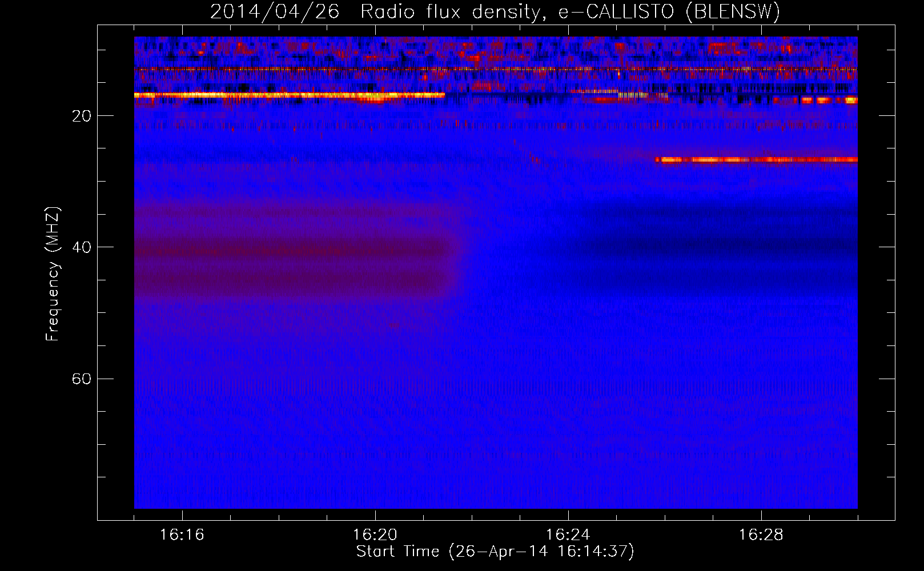Click the orange emission band near 27 MHz

tap(756, 160)
